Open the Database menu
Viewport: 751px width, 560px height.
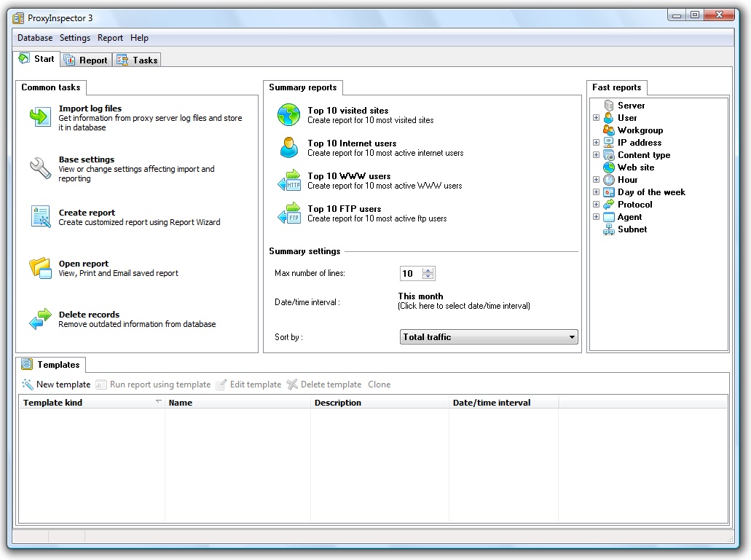pyautogui.click(x=35, y=38)
